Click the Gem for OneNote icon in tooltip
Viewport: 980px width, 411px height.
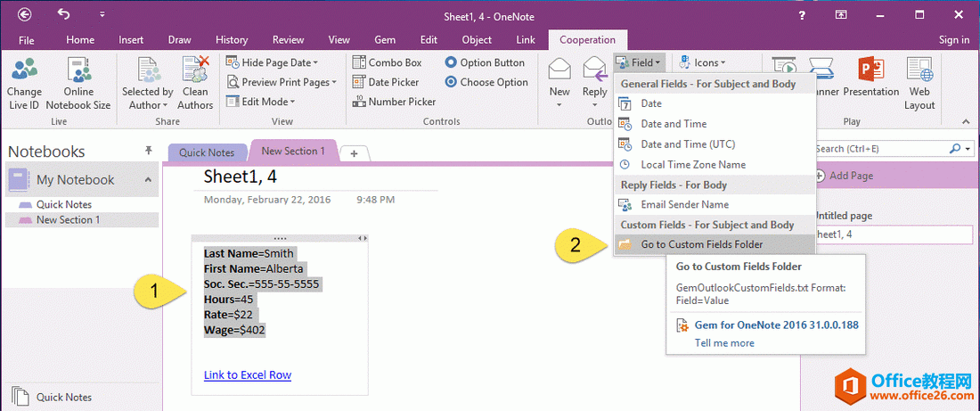[683, 325]
